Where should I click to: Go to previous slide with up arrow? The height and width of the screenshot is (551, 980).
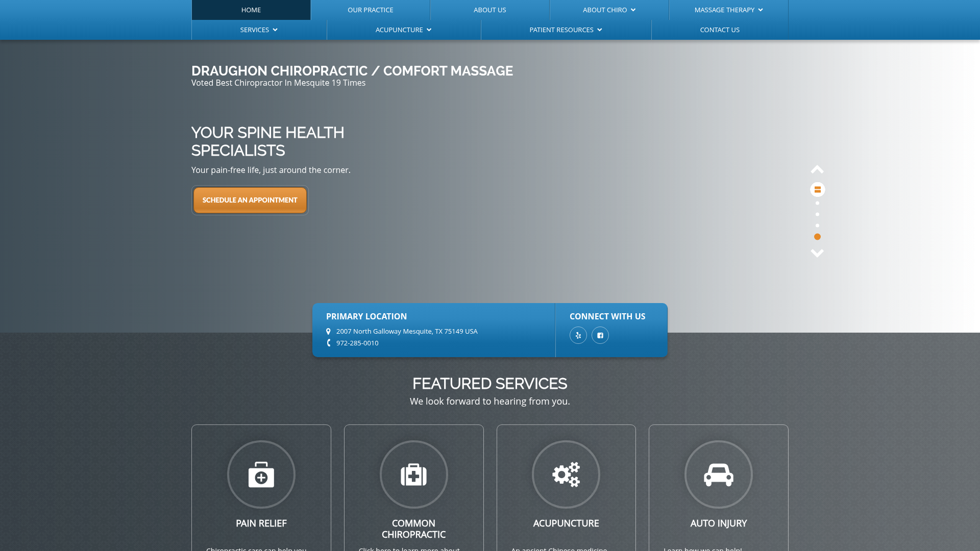pos(817,169)
